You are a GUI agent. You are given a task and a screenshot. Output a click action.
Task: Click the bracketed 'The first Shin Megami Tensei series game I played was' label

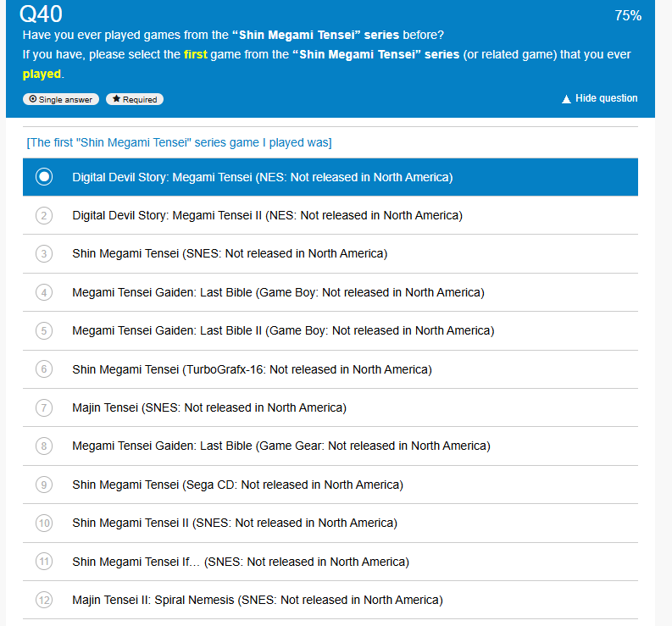[x=179, y=142]
